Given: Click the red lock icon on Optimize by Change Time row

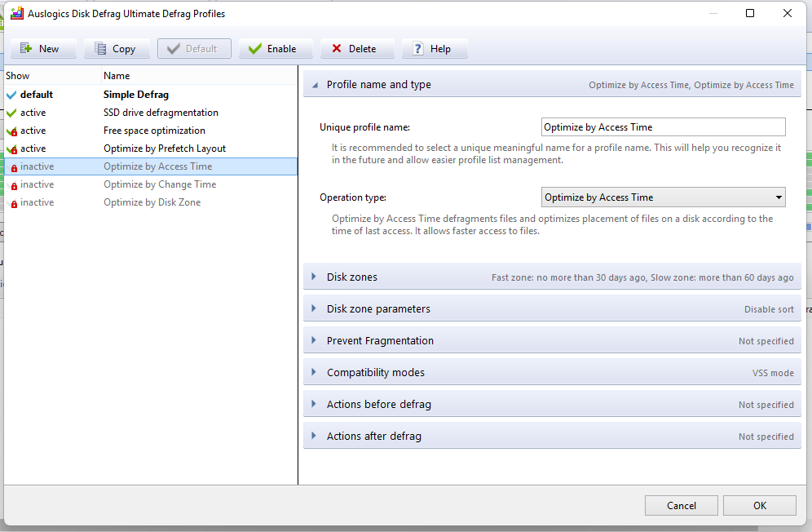Looking at the screenshot, I should click(14, 186).
